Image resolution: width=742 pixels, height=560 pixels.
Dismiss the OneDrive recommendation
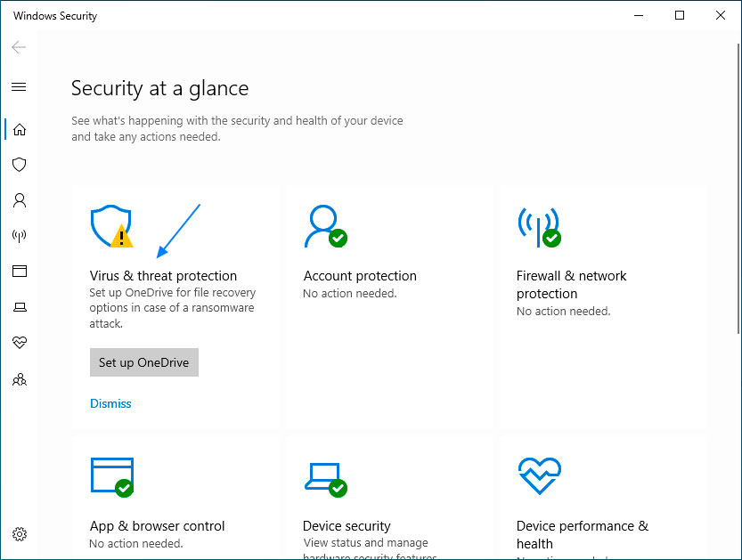(x=110, y=403)
